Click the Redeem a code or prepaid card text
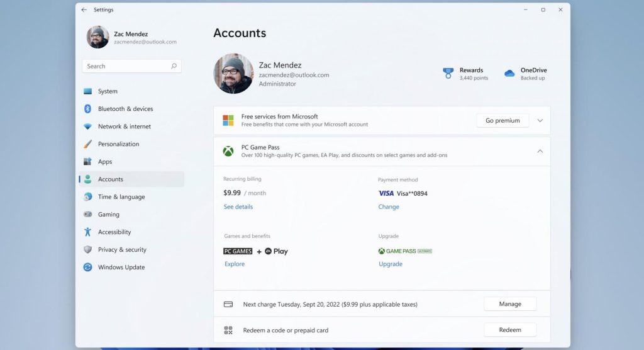The image size is (644, 350). [x=286, y=330]
